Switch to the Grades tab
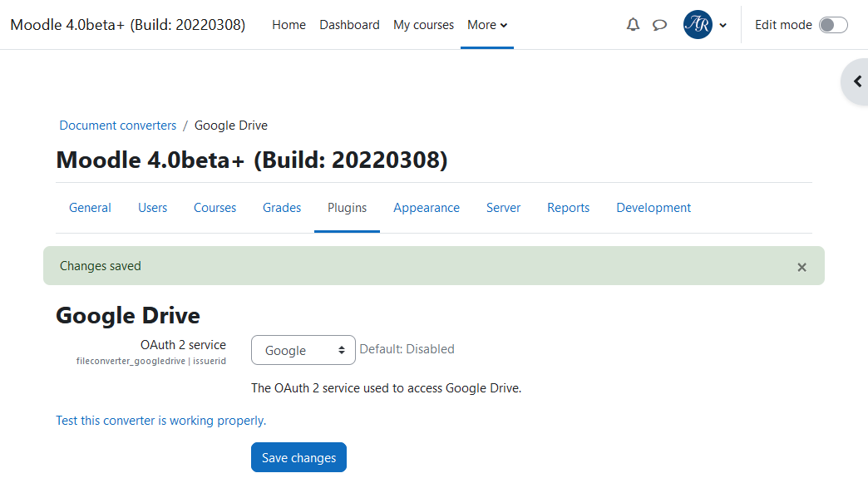Image resolution: width=868 pixels, height=483 pixels. [x=282, y=208]
